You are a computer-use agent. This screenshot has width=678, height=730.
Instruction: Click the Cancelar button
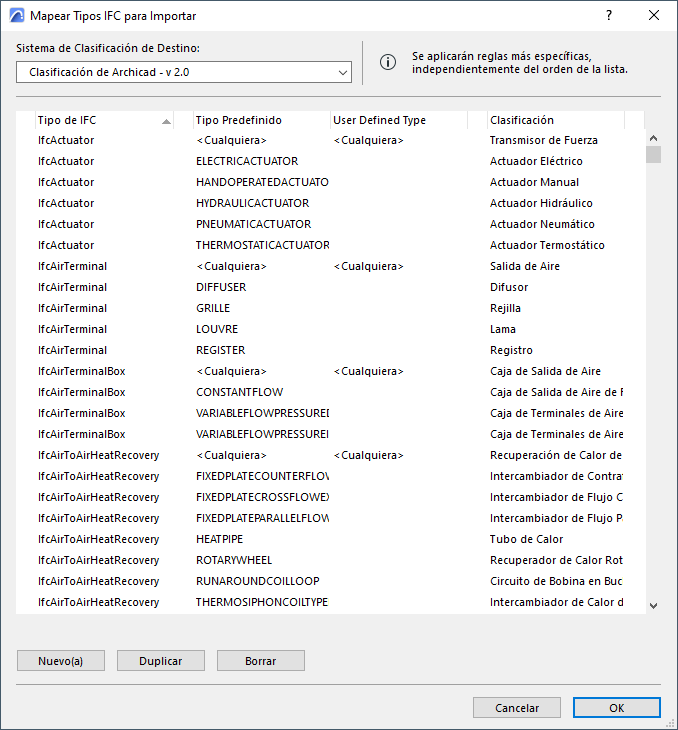[x=517, y=708]
